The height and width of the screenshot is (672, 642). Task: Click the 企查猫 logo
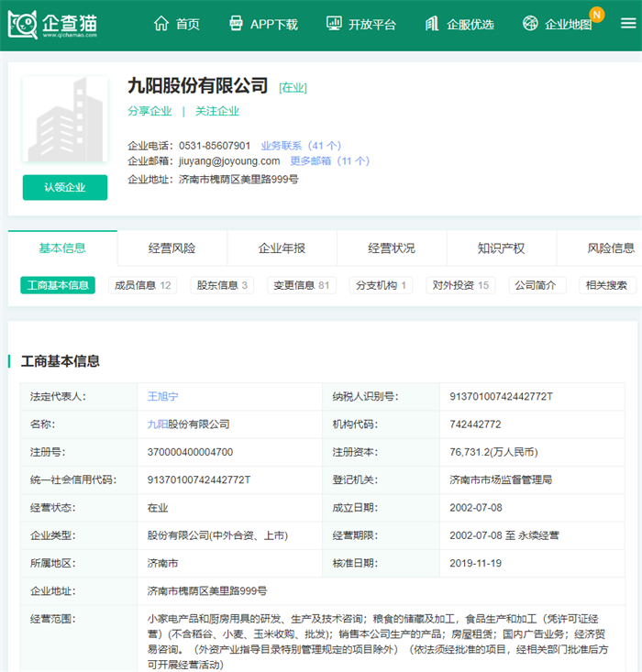[53, 25]
